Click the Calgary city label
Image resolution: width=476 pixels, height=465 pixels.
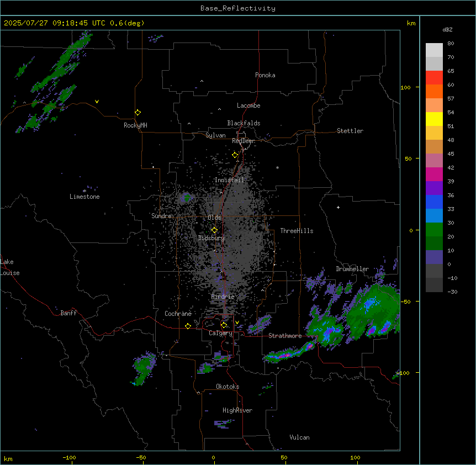pos(220,333)
